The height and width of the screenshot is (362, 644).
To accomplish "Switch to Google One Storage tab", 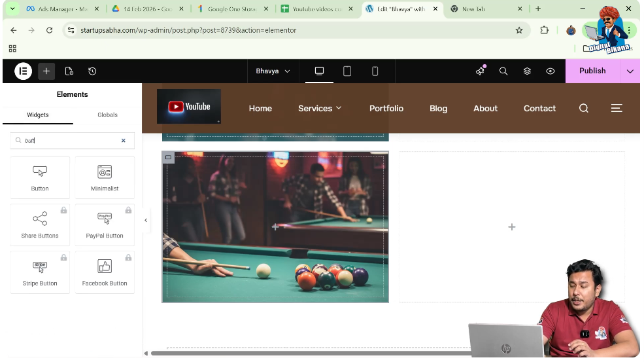I will (233, 9).
